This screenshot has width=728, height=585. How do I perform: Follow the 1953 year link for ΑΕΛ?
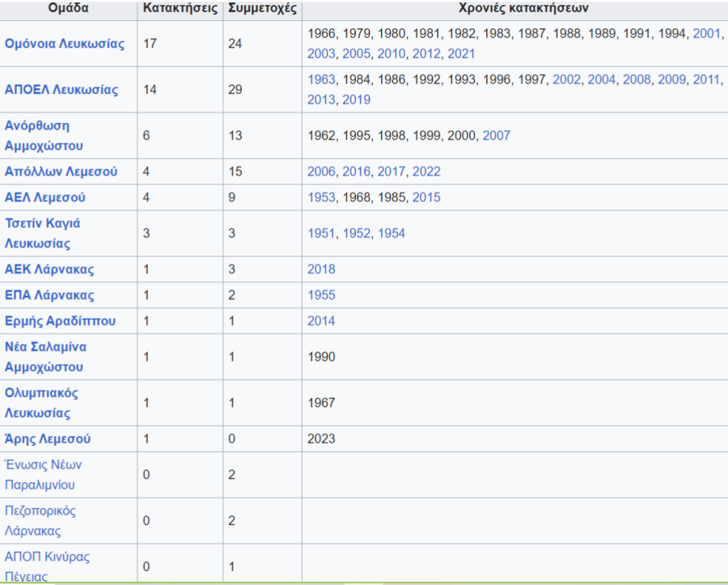[321, 197]
